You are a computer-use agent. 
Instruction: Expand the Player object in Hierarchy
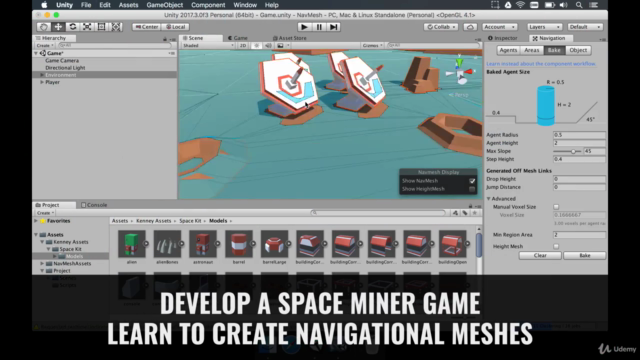pyautogui.click(x=42, y=82)
